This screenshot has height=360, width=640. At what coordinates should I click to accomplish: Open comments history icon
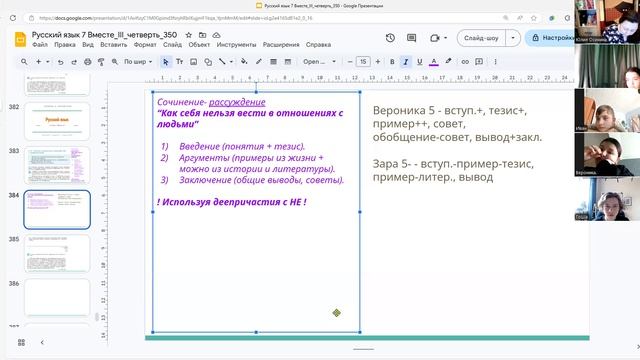(411, 38)
